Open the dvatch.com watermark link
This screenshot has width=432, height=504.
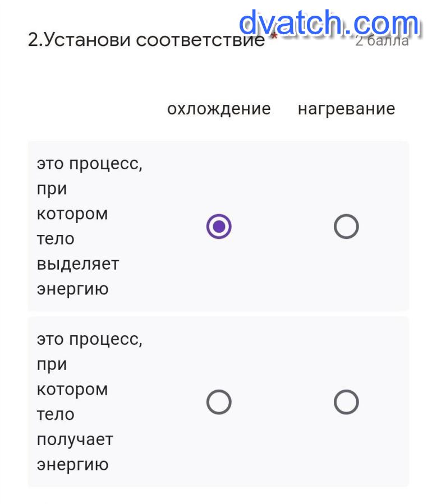point(329,24)
